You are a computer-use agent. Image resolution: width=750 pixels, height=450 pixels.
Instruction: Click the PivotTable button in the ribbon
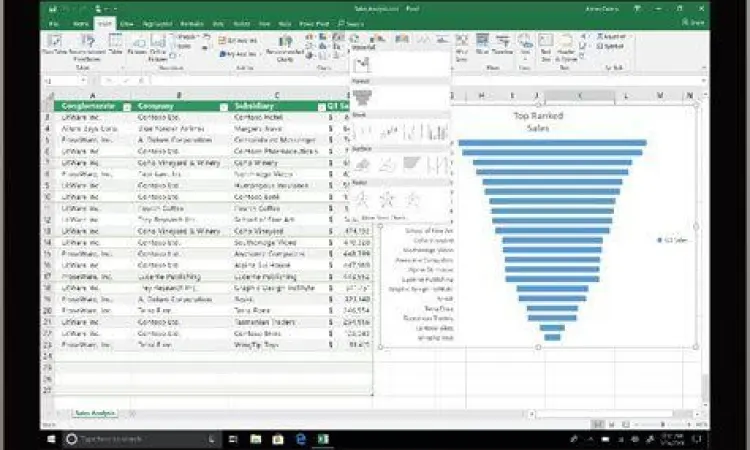click(54, 44)
